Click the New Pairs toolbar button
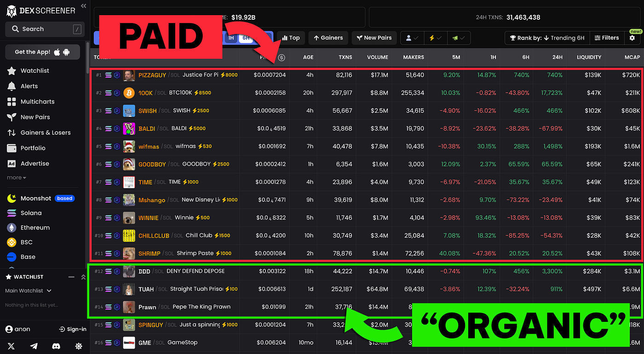Viewport: 644px width, 354px height. click(374, 38)
